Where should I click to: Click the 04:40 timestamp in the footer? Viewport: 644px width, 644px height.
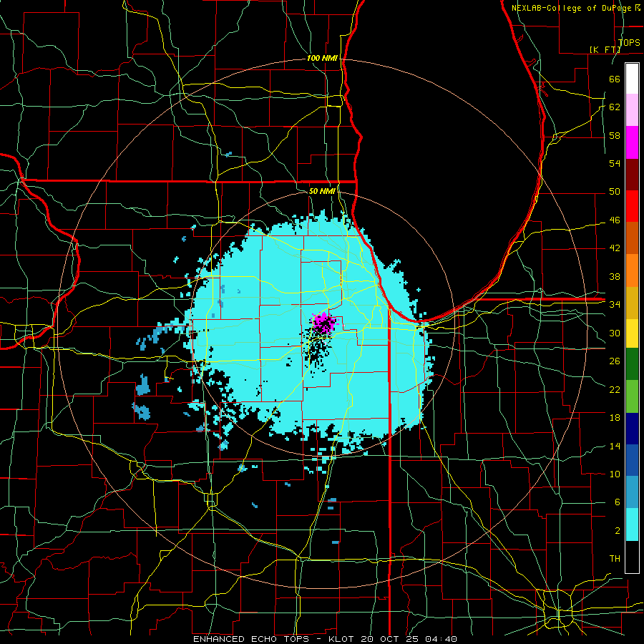441,639
